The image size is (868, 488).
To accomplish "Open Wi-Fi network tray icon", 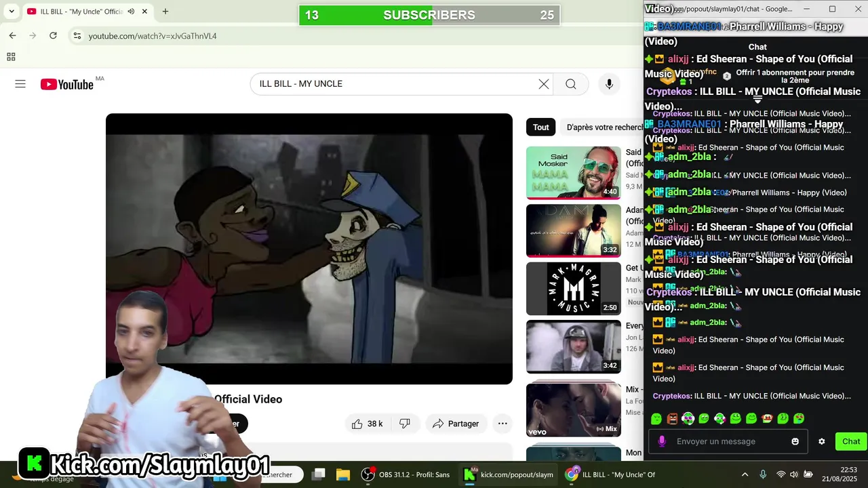I will coord(781,474).
